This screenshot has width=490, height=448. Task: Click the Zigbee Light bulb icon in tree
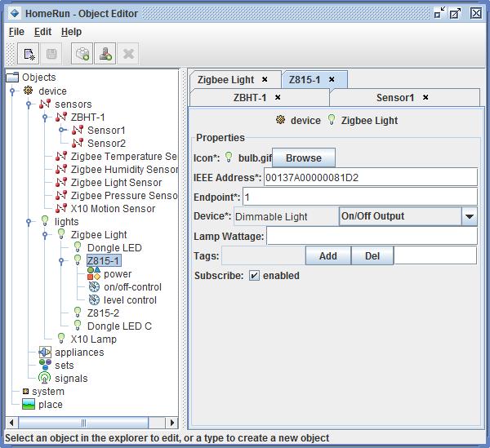click(x=61, y=234)
